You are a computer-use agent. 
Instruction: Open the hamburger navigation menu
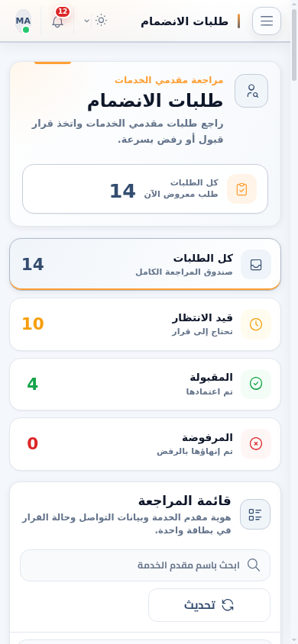(267, 21)
